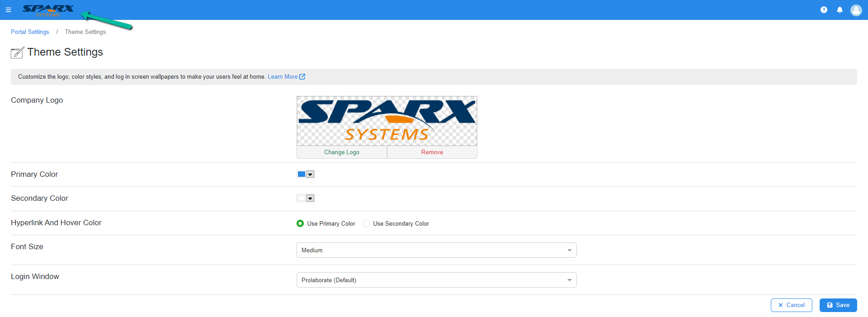Click the Hyperlink And Hover Color label

pos(56,223)
